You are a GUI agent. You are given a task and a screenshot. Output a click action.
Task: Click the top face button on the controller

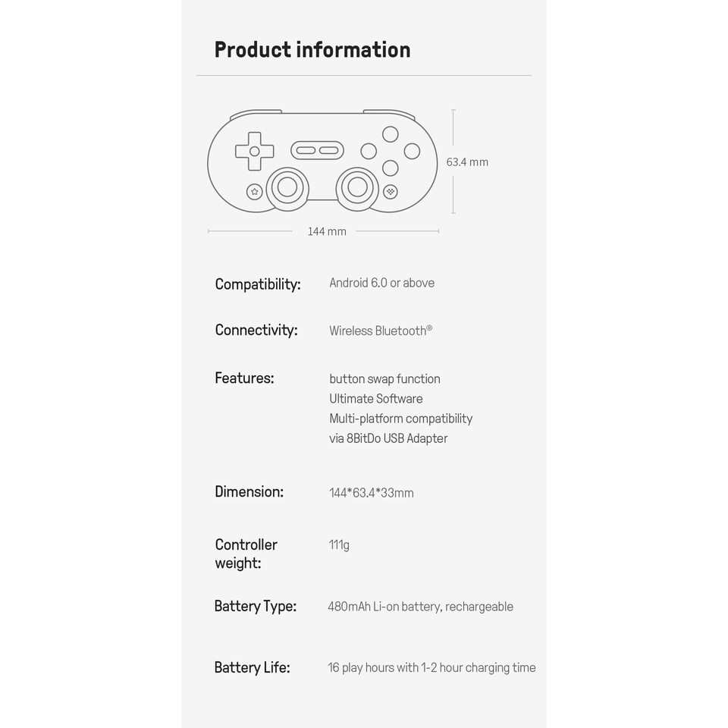(x=391, y=134)
